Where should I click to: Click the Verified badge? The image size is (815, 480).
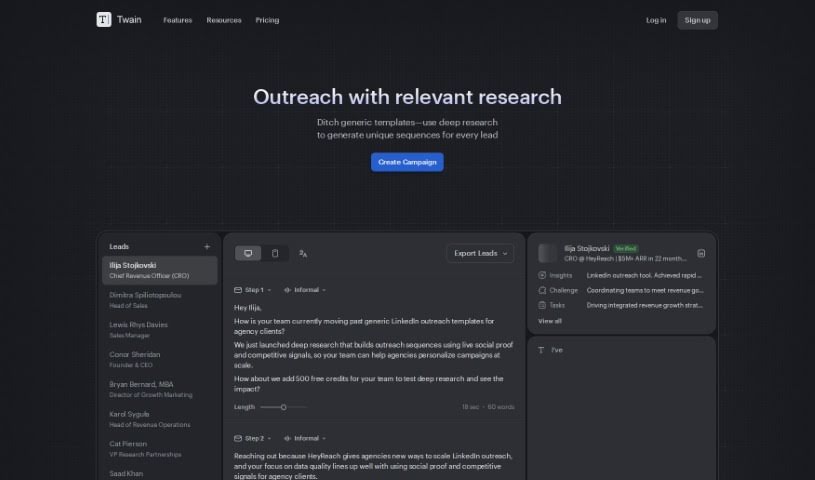[x=626, y=249]
